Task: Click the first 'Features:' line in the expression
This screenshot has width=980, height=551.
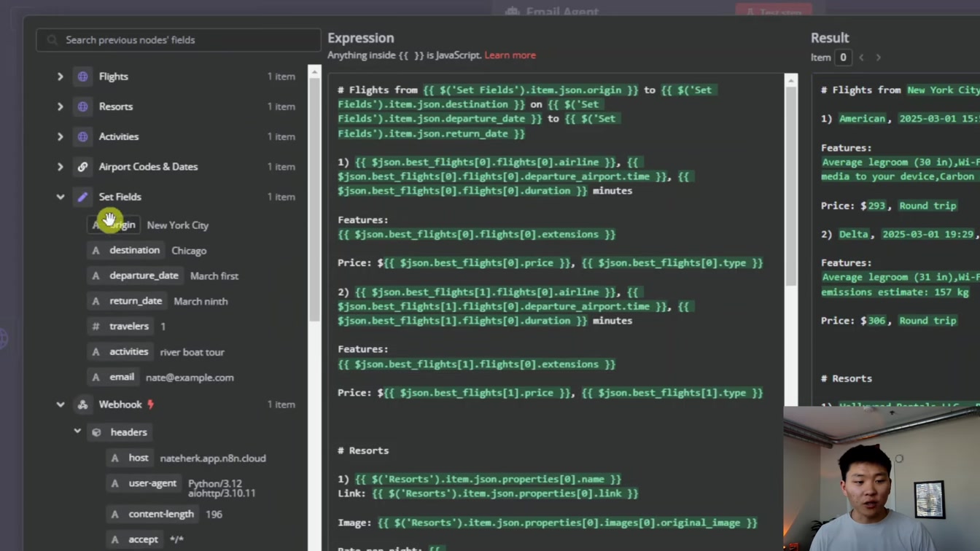Action: [x=363, y=219]
